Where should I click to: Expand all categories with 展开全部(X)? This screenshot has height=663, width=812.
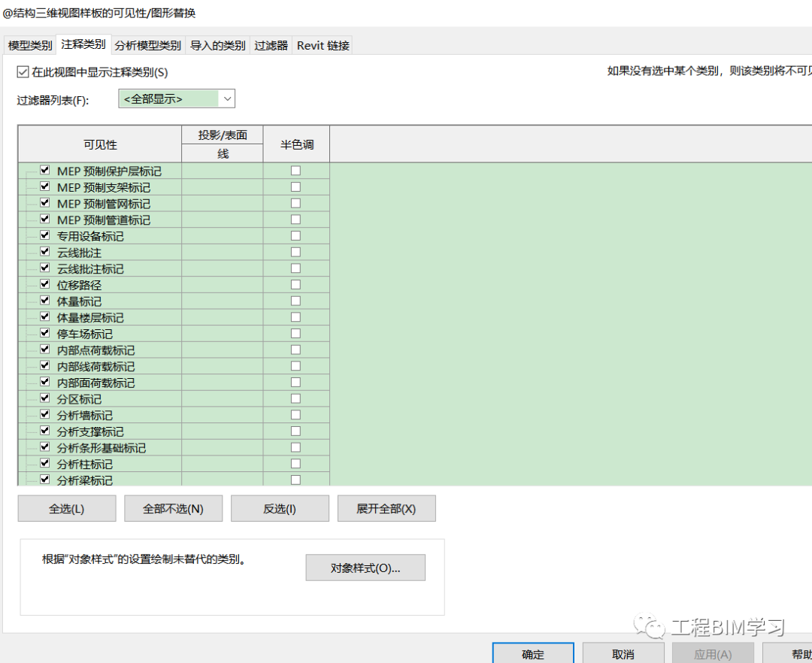[x=386, y=508]
